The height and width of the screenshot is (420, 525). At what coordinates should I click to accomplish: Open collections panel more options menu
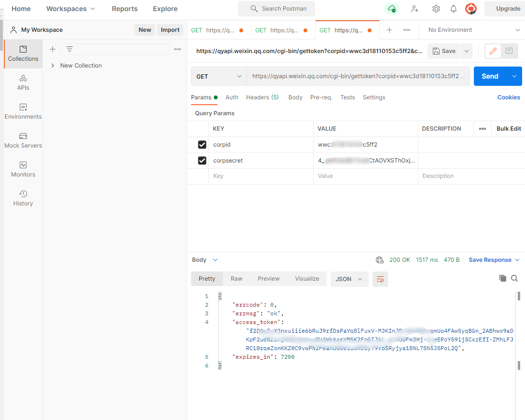point(178,49)
